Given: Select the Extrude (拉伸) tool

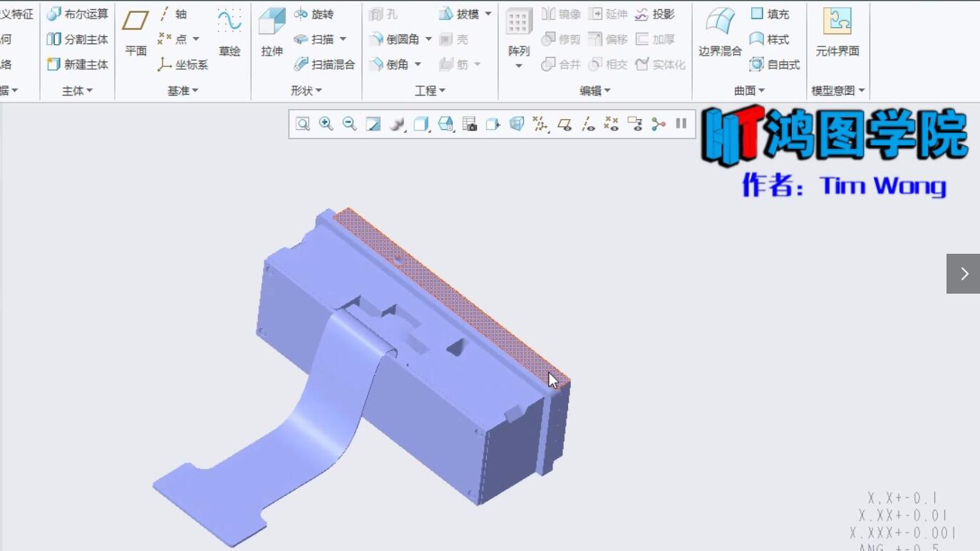Looking at the screenshot, I should 272,31.
